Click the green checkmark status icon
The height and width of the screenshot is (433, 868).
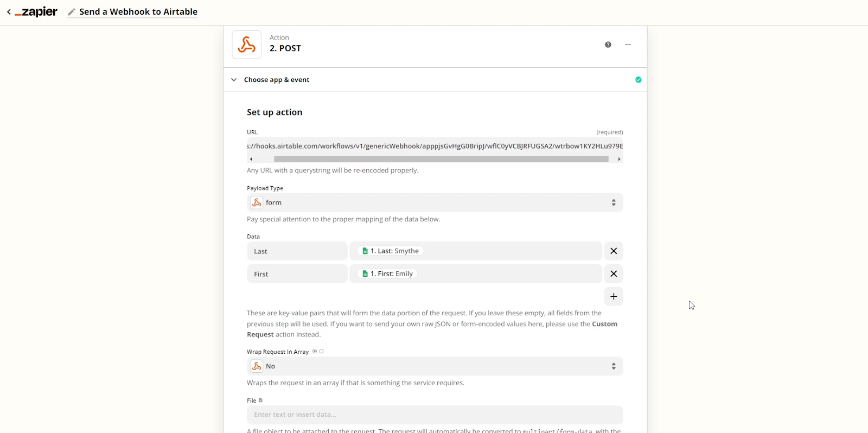click(x=639, y=80)
